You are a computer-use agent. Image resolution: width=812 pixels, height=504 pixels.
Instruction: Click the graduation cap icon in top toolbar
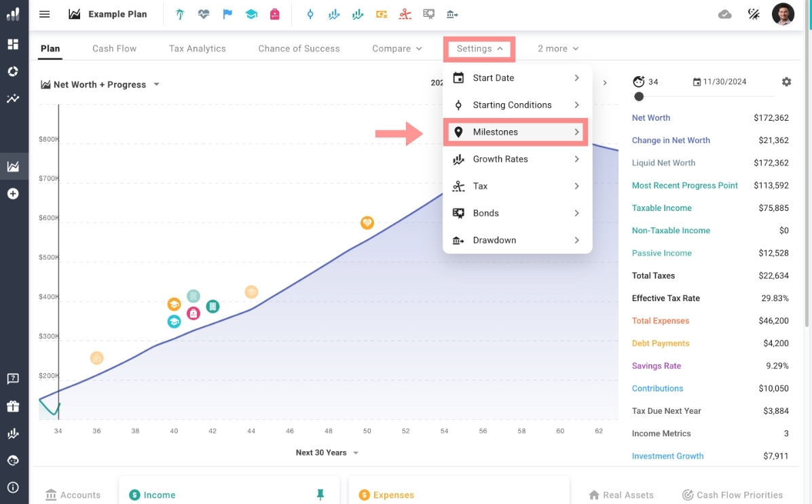pyautogui.click(x=251, y=14)
